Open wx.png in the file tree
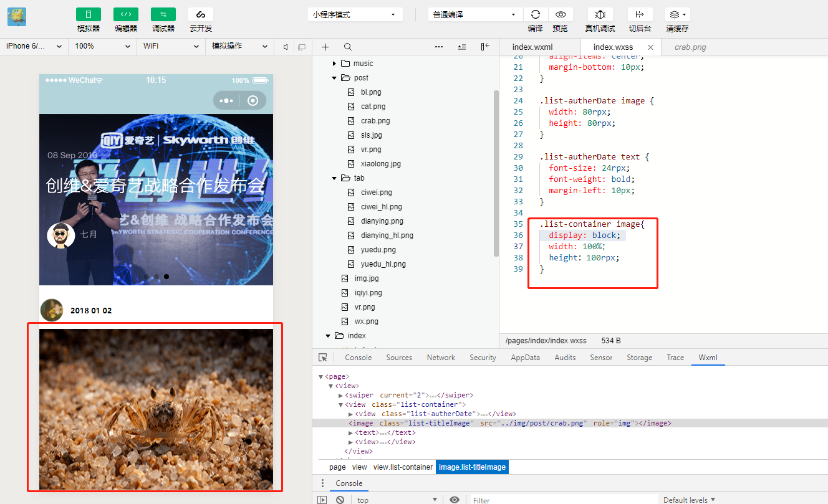Screen dimensions: 828x504 (366, 321)
